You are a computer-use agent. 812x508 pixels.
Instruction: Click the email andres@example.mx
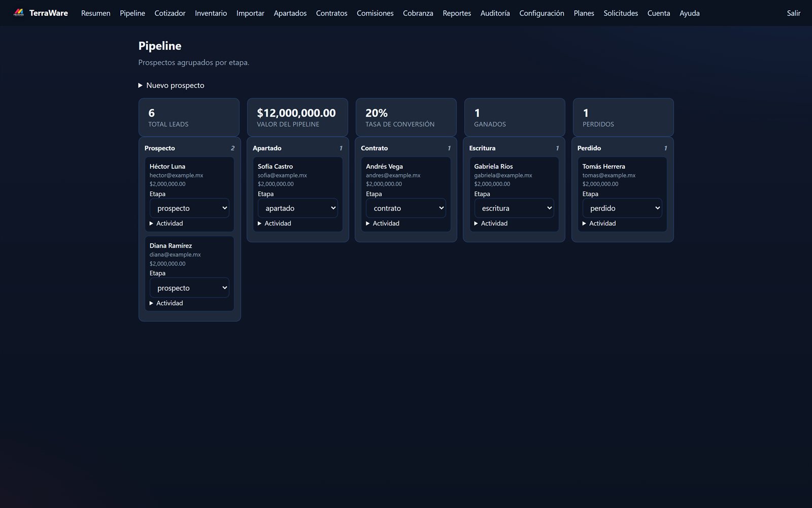pos(393,175)
